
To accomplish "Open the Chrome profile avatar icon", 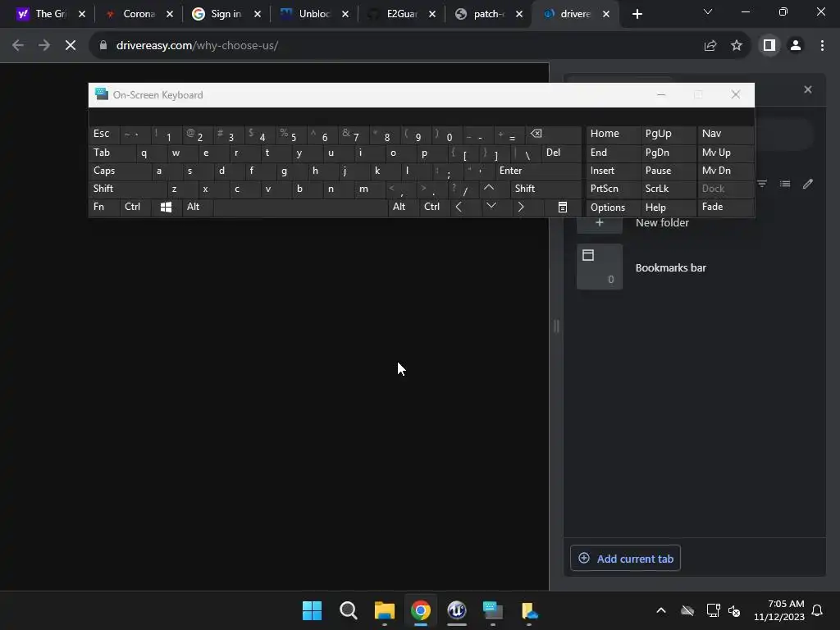I will (796, 46).
